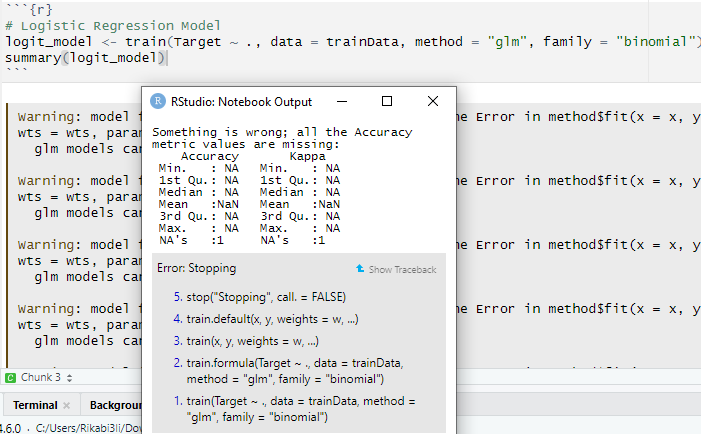
Task: Click the working directory path in console
Action: 89,428
